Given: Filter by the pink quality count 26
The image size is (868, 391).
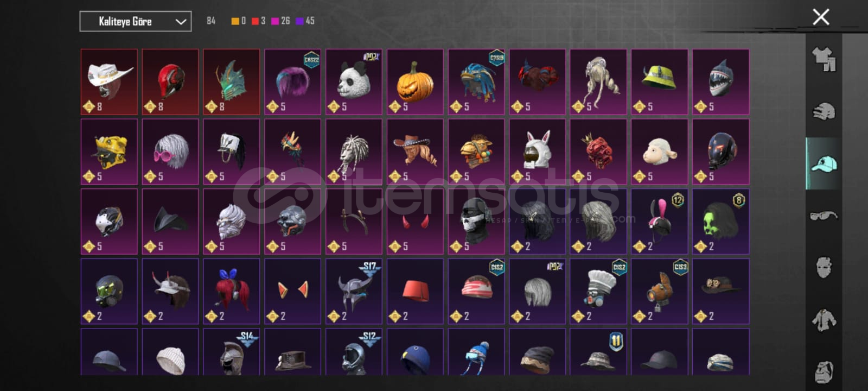Looking at the screenshot, I should (280, 21).
